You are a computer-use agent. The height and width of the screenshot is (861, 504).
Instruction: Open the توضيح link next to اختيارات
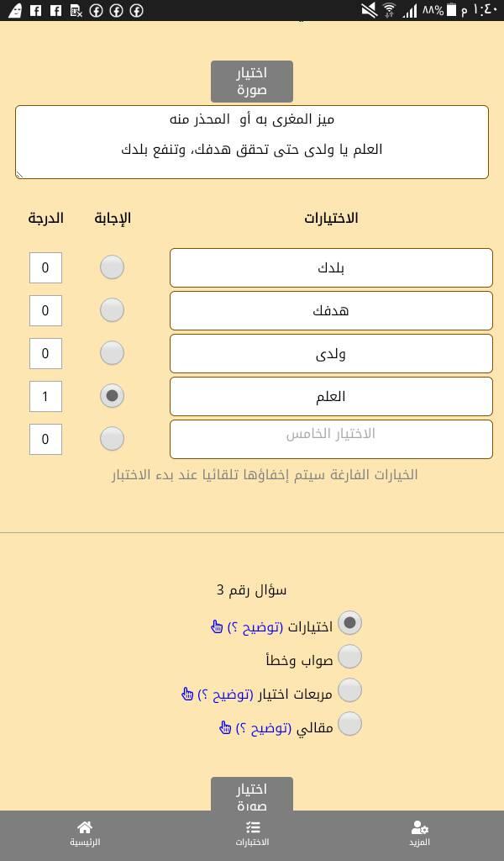click(255, 627)
